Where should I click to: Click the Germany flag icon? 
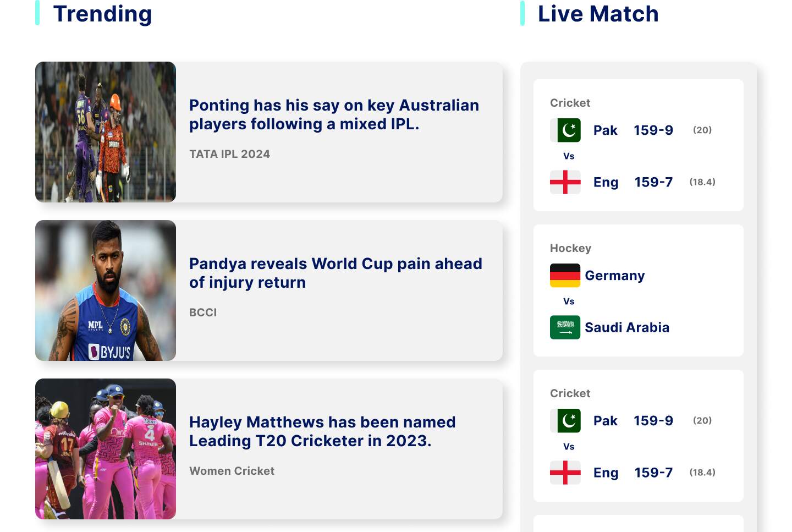(x=565, y=276)
